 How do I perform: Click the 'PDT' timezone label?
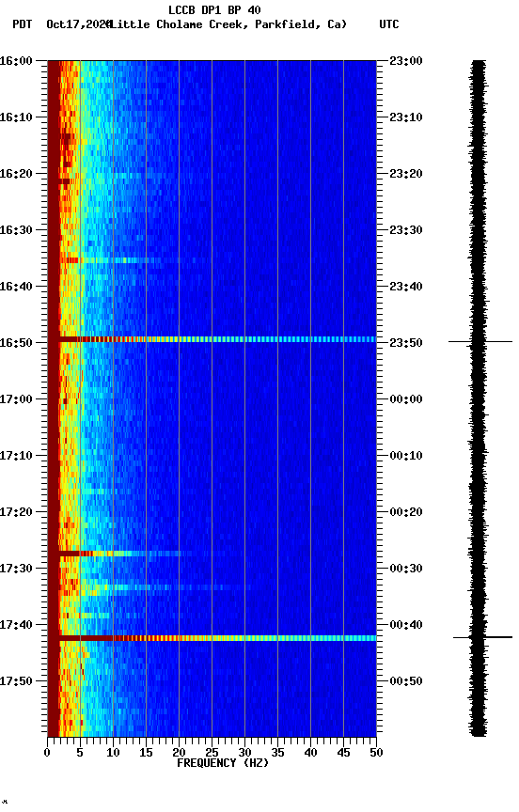(23, 24)
